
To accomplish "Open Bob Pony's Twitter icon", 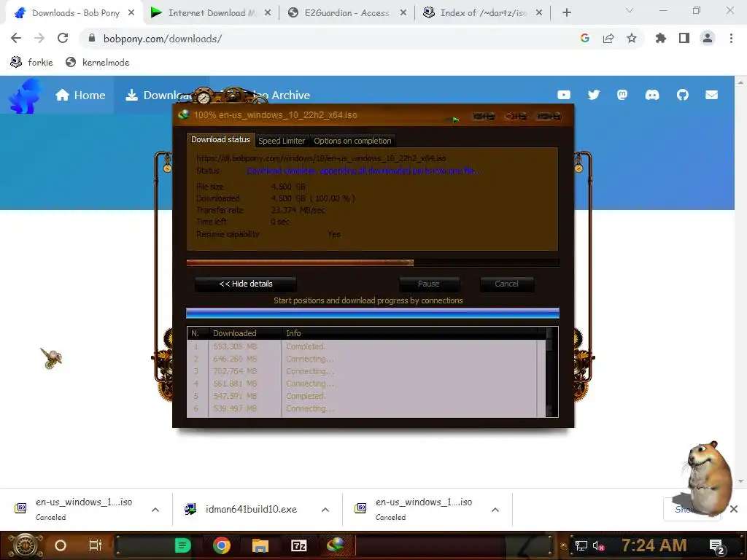I will 594,95.
